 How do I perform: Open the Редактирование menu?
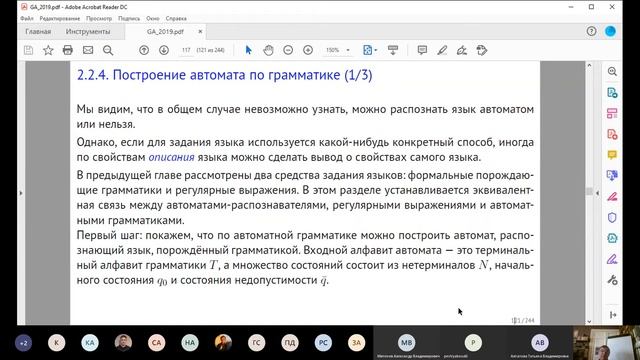(x=60, y=18)
